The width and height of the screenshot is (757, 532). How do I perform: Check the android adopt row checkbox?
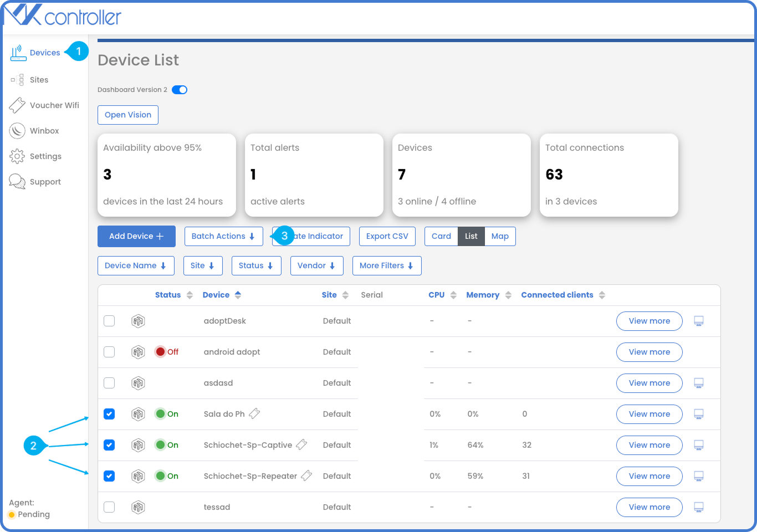tap(109, 351)
